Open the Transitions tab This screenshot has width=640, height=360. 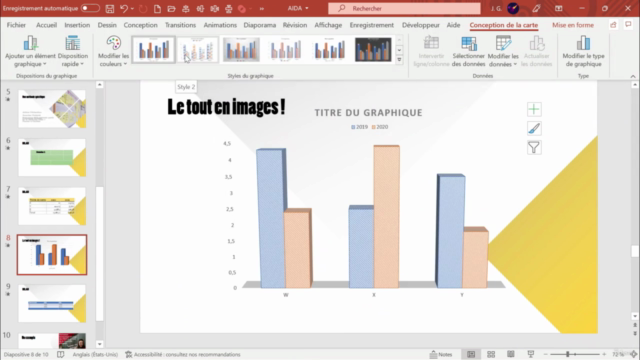pyautogui.click(x=180, y=25)
